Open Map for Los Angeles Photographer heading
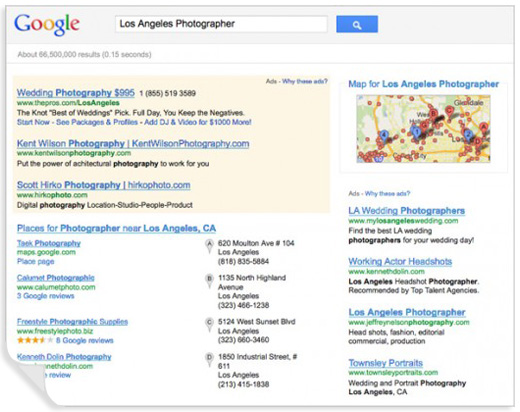 click(x=424, y=84)
